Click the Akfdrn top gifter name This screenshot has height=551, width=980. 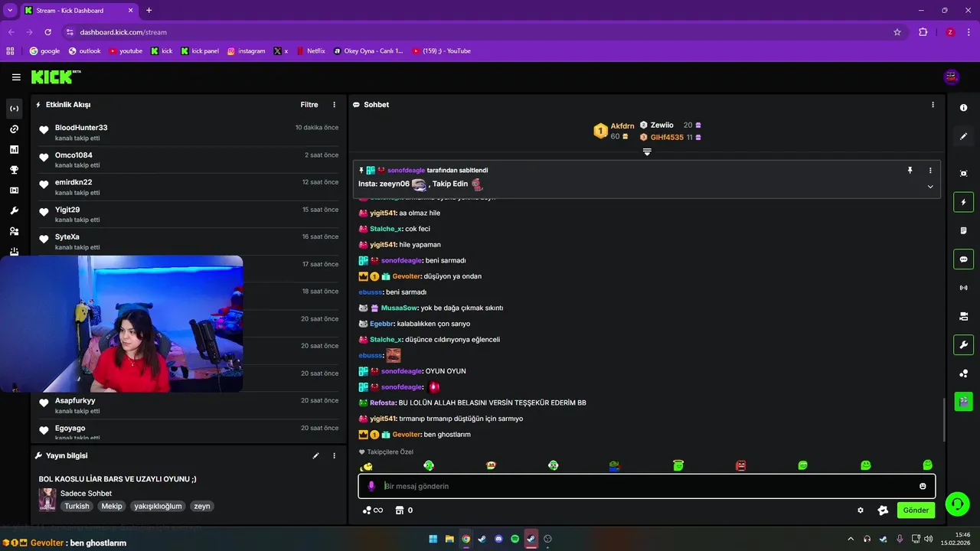point(622,126)
